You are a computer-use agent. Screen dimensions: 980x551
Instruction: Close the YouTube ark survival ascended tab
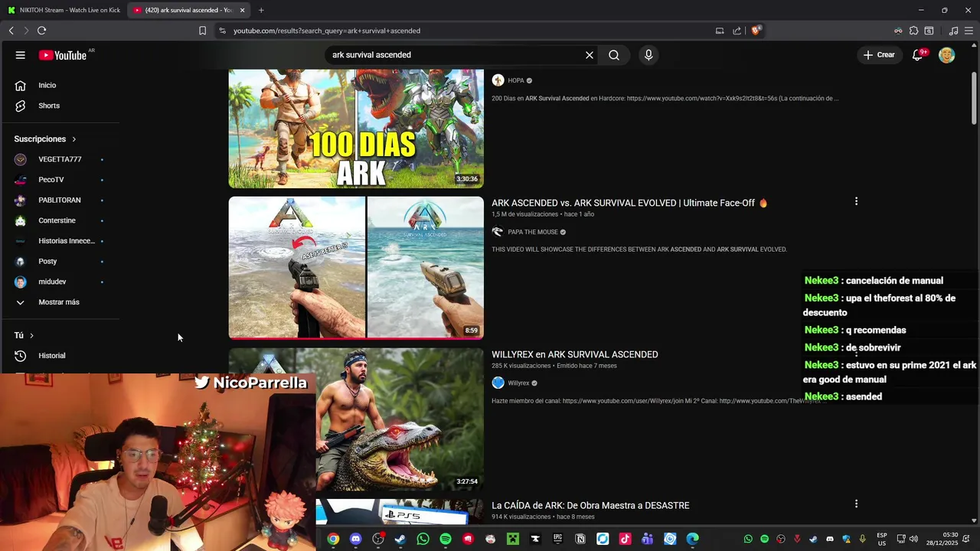[x=242, y=10]
